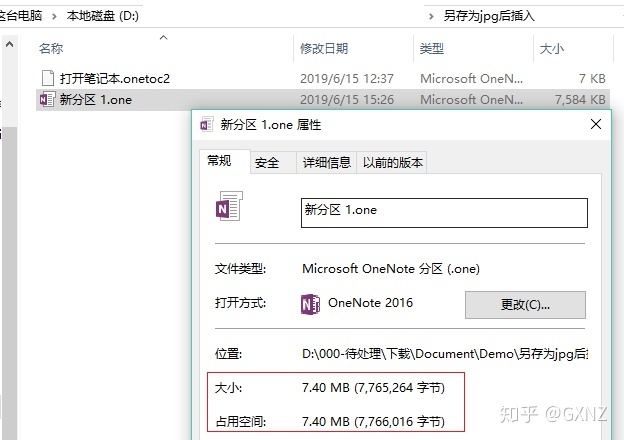Switch to the 安全 tab
Screen dimensions: 624x440
[x=273, y=163]
